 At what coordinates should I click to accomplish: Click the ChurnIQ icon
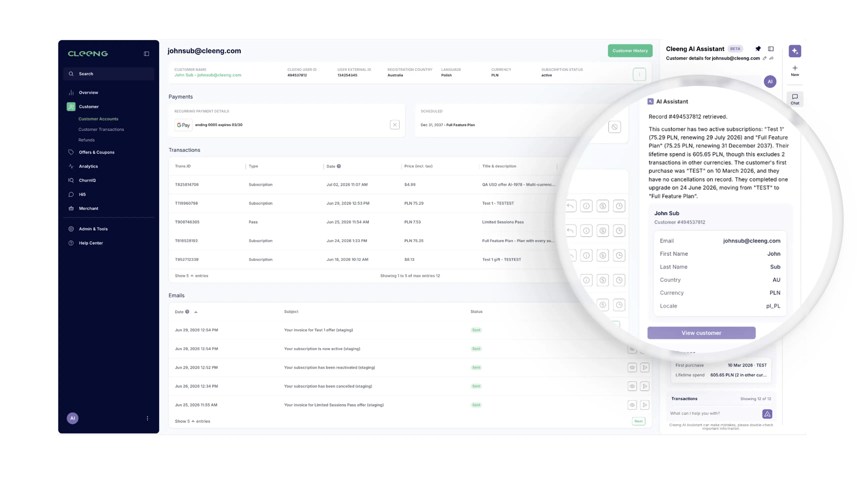pos(71,180)
